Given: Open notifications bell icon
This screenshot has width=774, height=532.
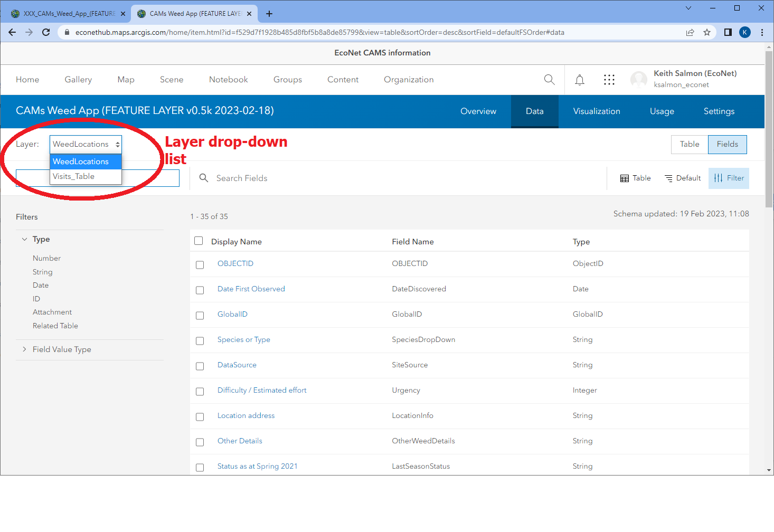Looking at the screenshot, I should pos(580,80).
